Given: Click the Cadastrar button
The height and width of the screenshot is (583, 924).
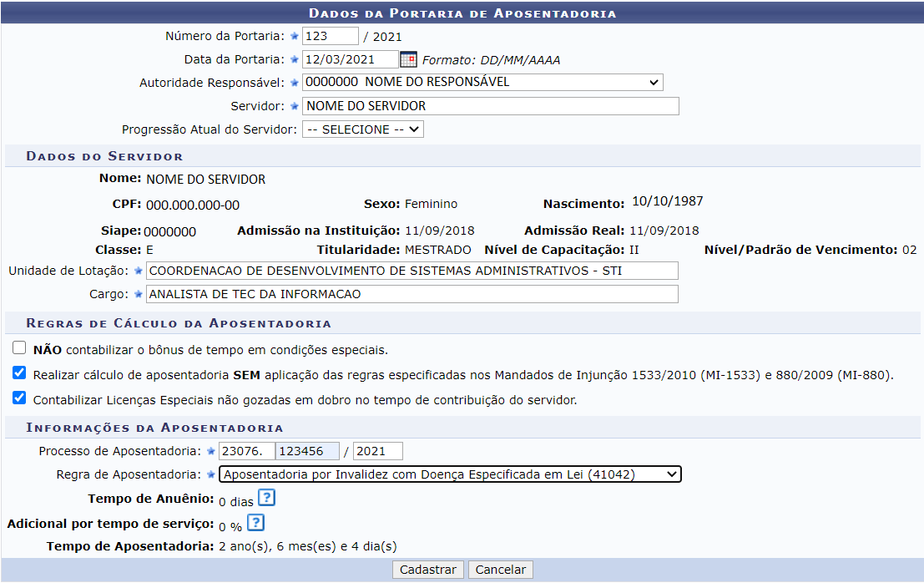Looking at the screenshot, I should click(428, 570).
